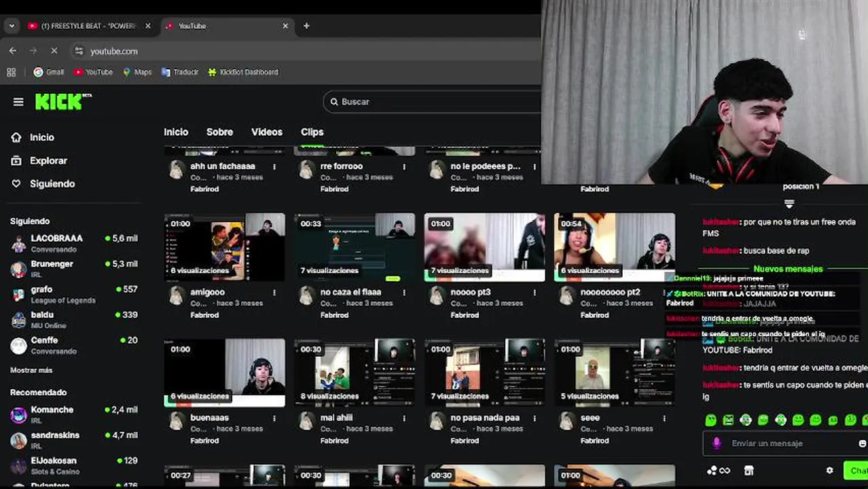The height and width of the screenshot is (489, 868).
Task: Open the baldu channel in sidebar
Action: pos(74,320)
